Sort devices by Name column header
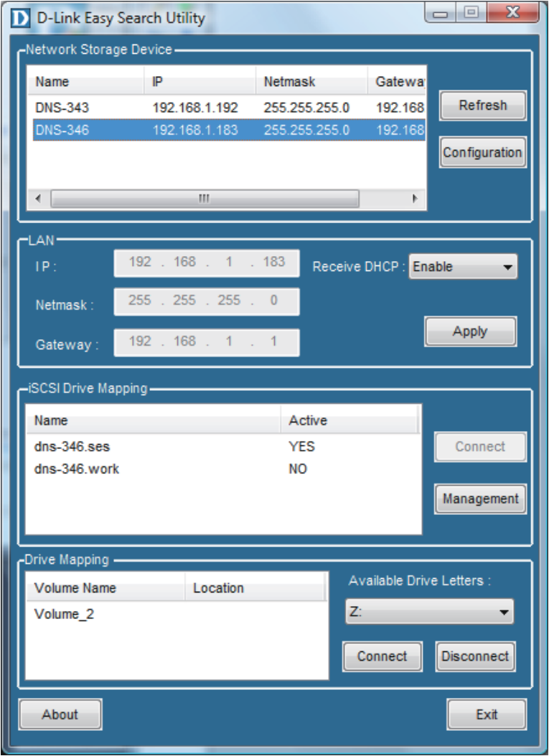This screenshot has height=756, width=549. coord(86,82)
